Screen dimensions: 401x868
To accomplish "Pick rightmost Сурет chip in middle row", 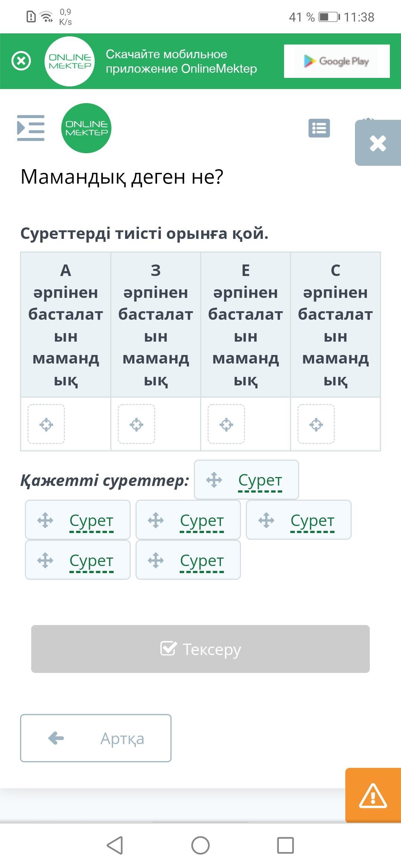I will 299,520.
